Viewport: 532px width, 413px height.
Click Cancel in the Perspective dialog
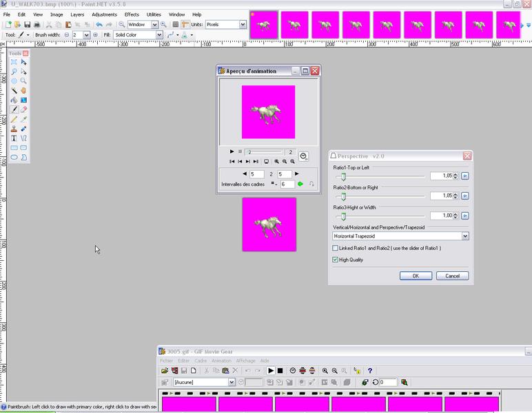(x=452, y=276)
